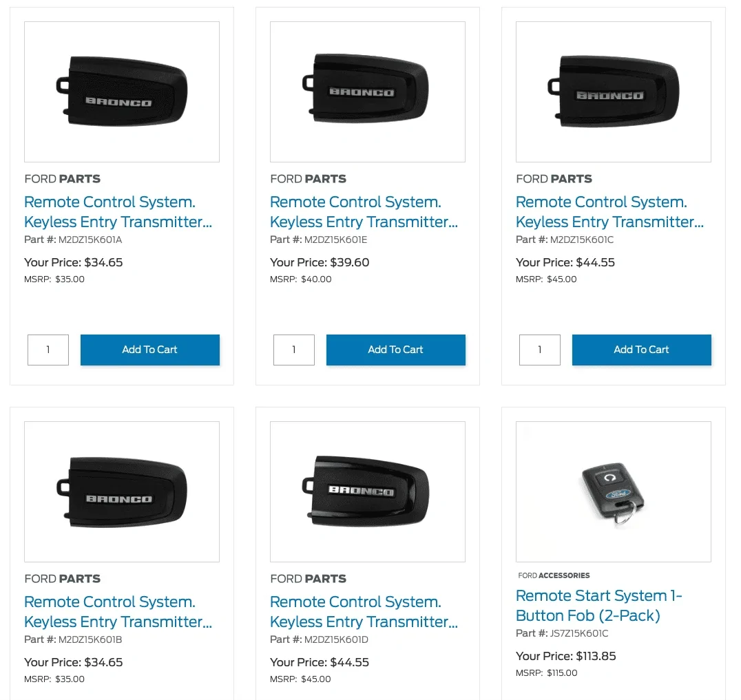741x700 pixels.
Task: Open the M2DZ15K601C Bronco key fob image
Action: (x=614, y=92)
